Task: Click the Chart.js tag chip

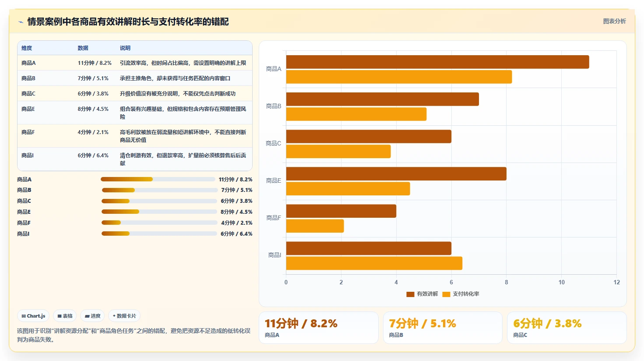Action: tap(33, 316)
